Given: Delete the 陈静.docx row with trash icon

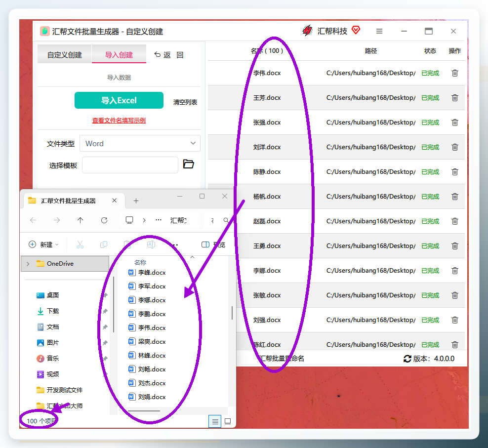Looking at the screenshot, I should tap(455, 172).
